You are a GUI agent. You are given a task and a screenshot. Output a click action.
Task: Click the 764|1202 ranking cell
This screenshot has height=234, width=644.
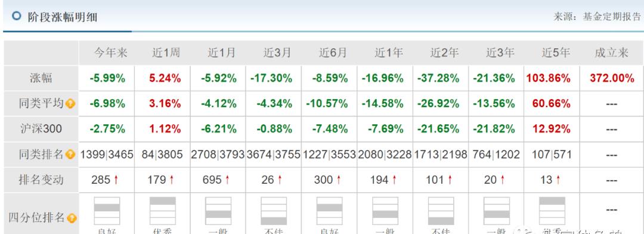[496, 155]
